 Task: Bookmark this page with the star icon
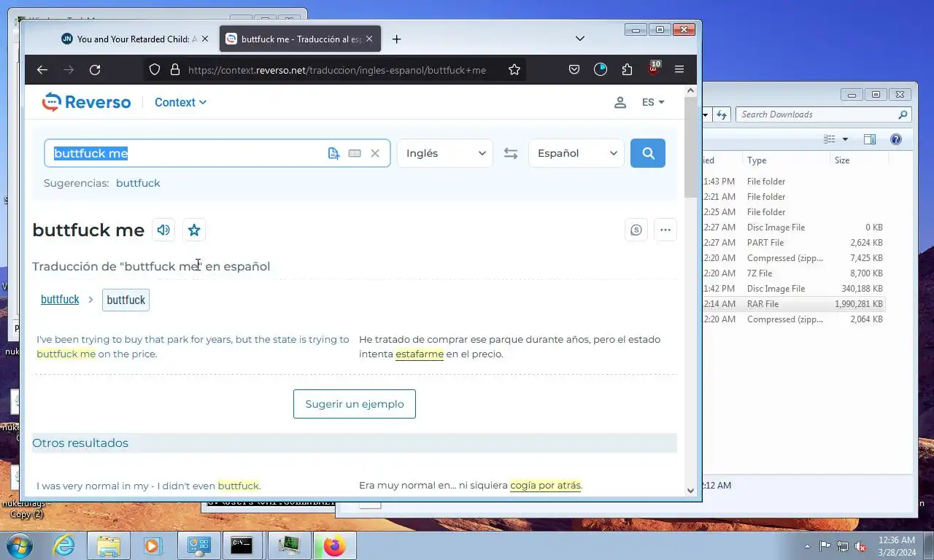coord(514,70)
